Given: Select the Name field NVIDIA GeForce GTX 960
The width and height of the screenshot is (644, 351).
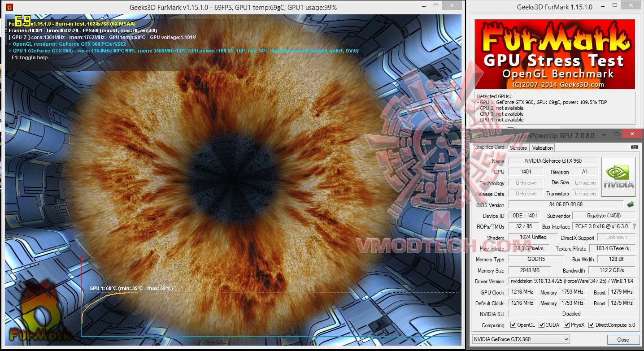Looking at the screenshot, I should tap(553, 161).
